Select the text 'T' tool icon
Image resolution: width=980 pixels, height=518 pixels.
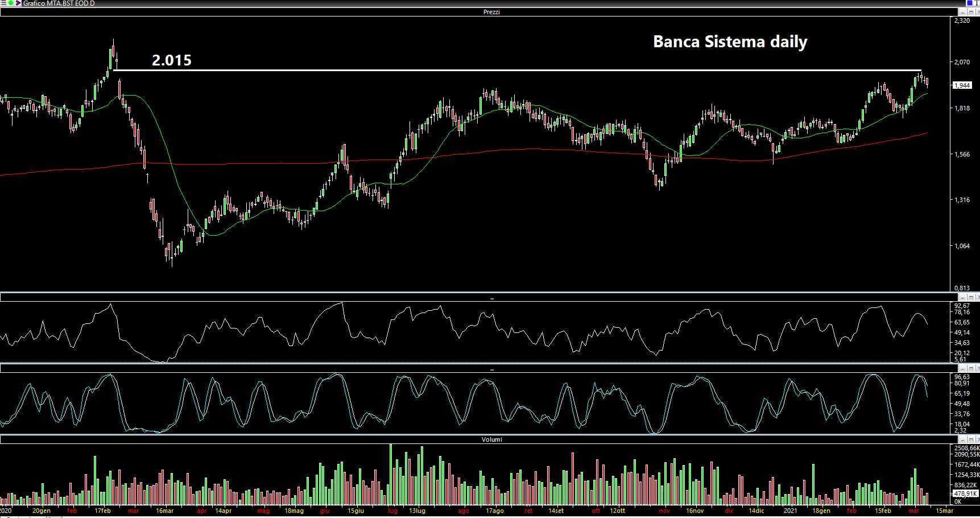(977, 3)
